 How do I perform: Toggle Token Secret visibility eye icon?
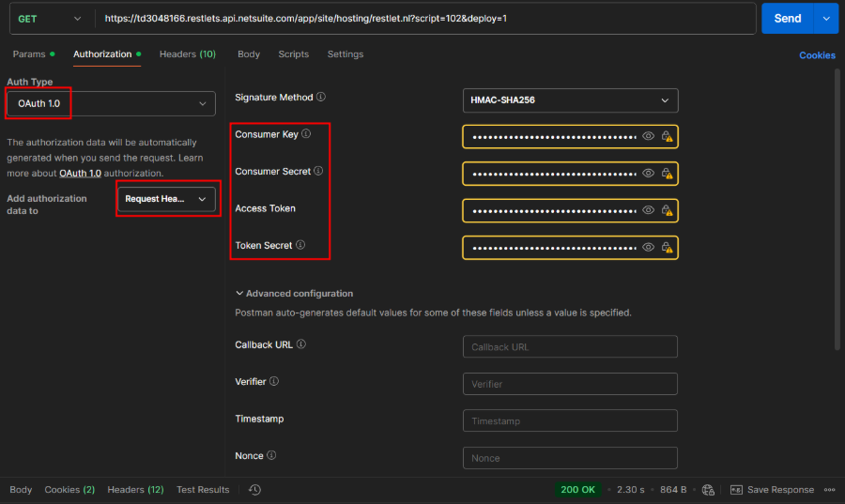point(648,248)
